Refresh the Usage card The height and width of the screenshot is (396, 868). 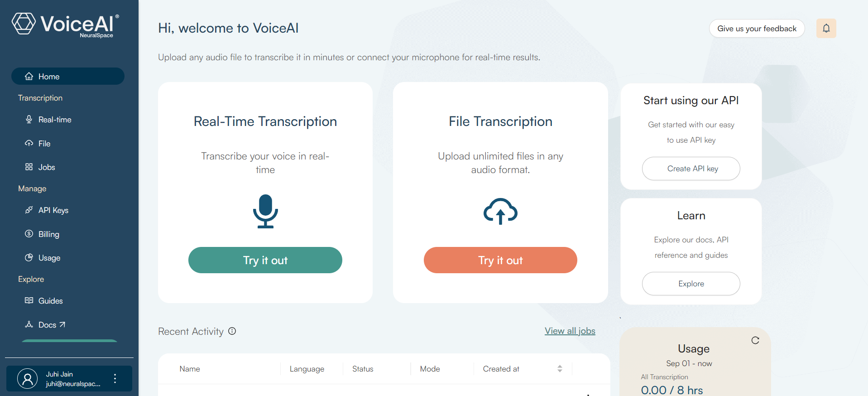tap(755, 340)
